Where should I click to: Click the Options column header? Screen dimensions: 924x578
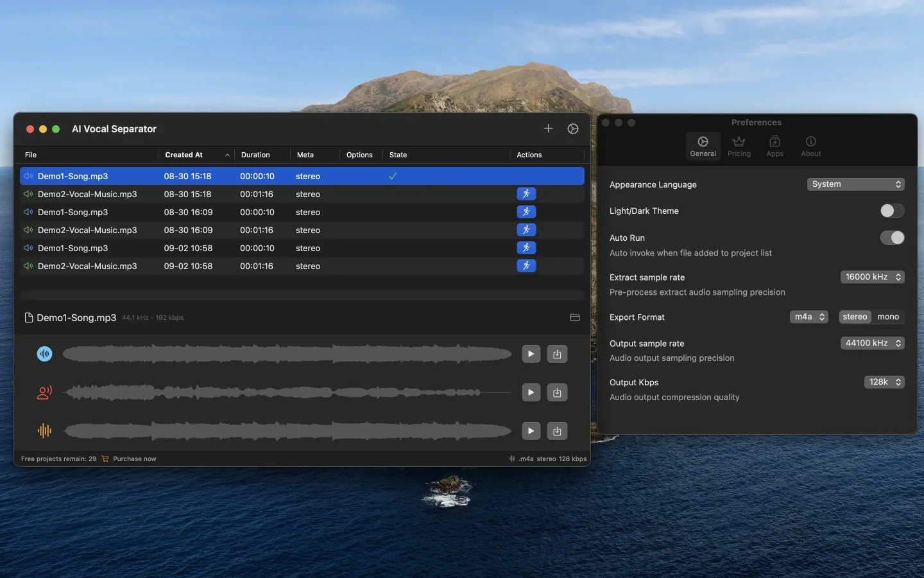tap(359, 155)
